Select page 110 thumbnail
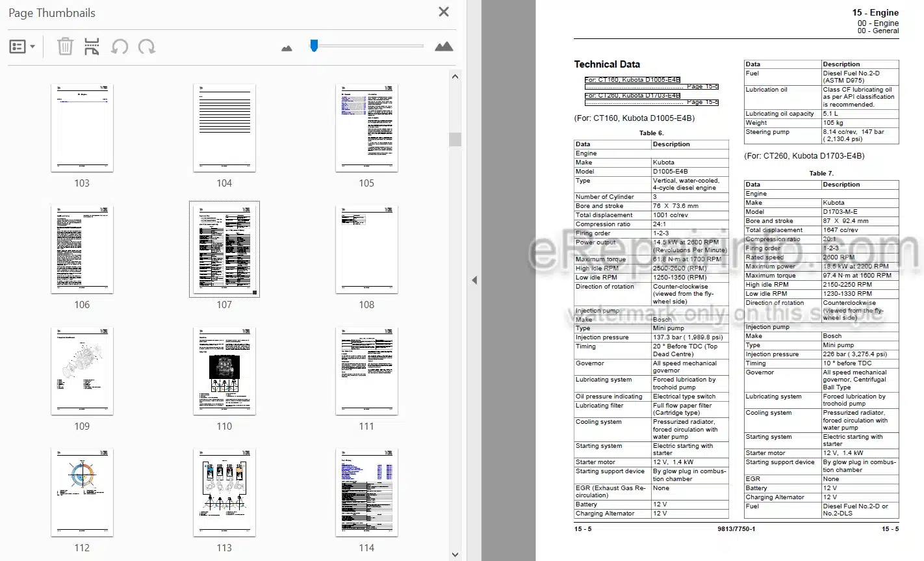This screenshot has height=561, width=924. (x=224, y=371)
